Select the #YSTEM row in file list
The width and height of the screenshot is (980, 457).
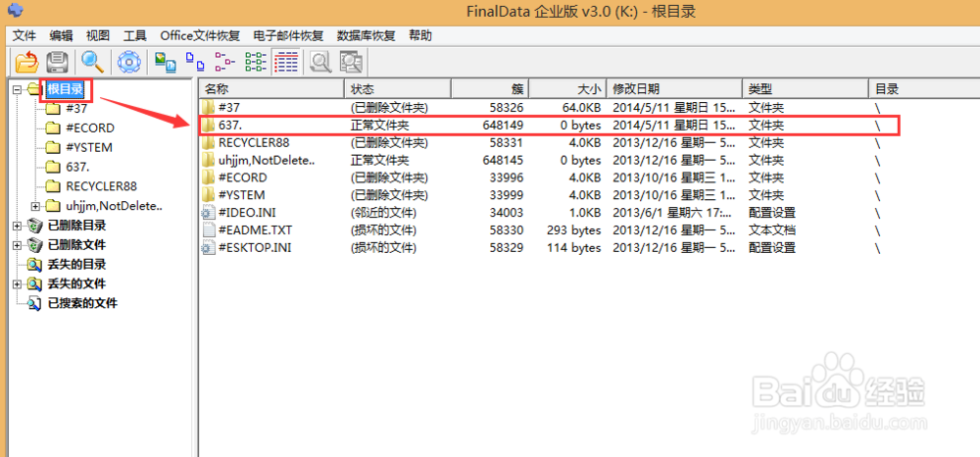click(x=589, y=195)
